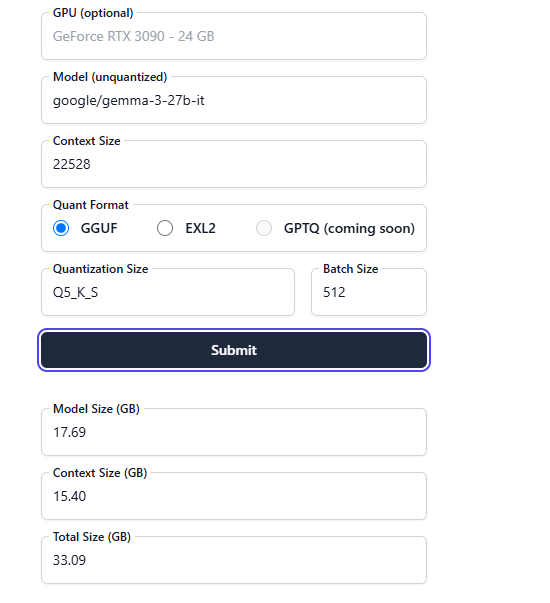Click the GPU (optional) legend label
The width and height of the screenshot is (550, 603).
[x=93, y=13]
